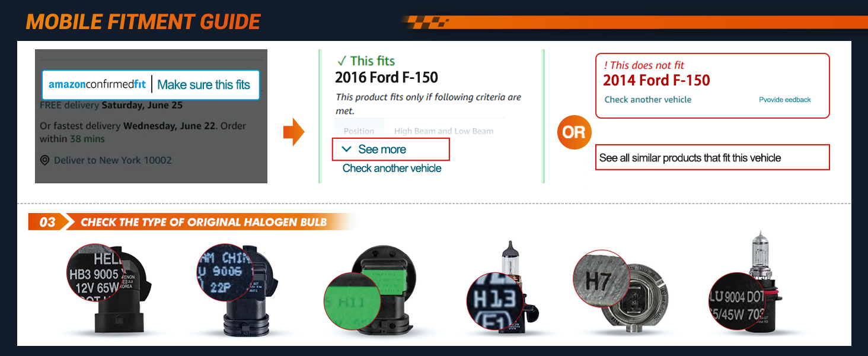Expand the See more chevron
Screen dimensions: 868x356
[347, 150]
